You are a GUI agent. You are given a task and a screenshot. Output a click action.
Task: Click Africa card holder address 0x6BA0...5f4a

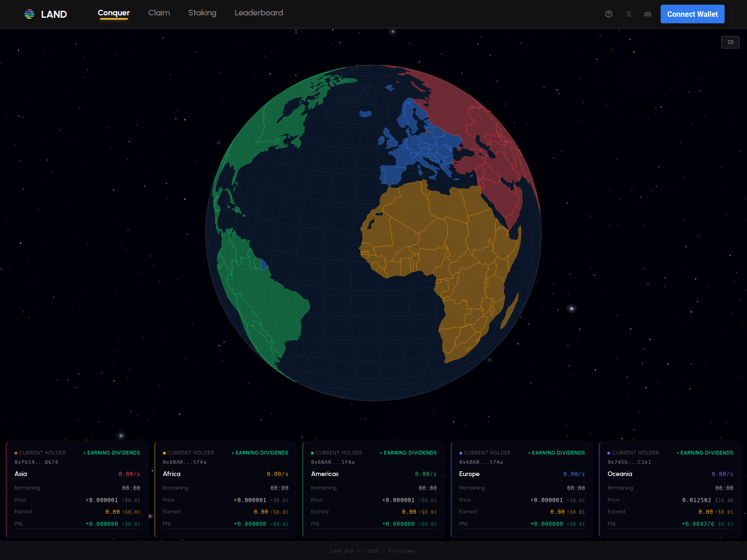tap(184, 462)
